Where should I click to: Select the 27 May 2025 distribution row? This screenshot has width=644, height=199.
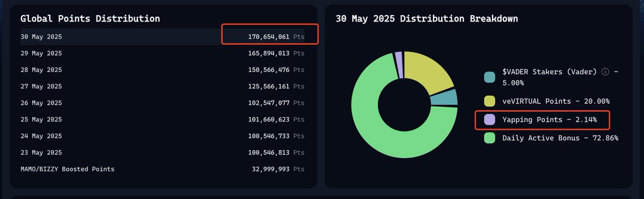pos(163,86)
